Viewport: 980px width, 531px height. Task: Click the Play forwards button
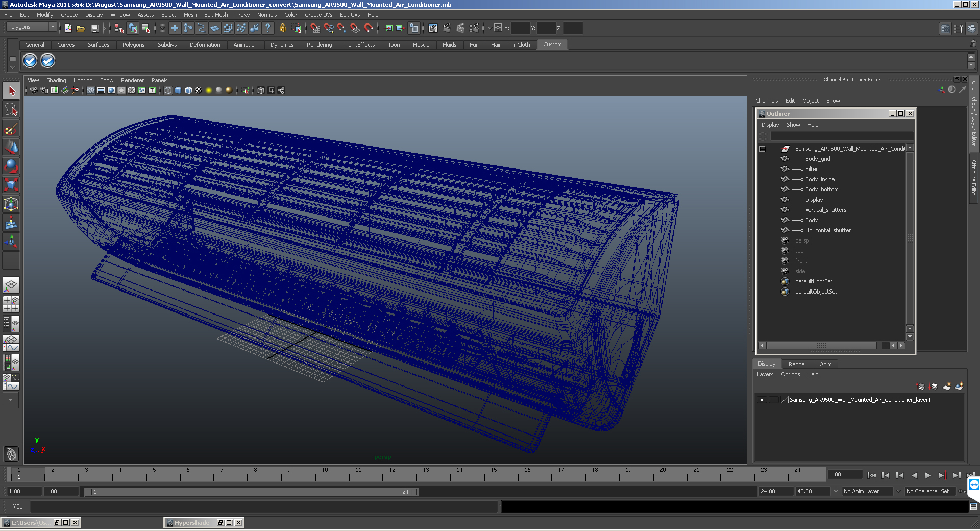[928, 475]
